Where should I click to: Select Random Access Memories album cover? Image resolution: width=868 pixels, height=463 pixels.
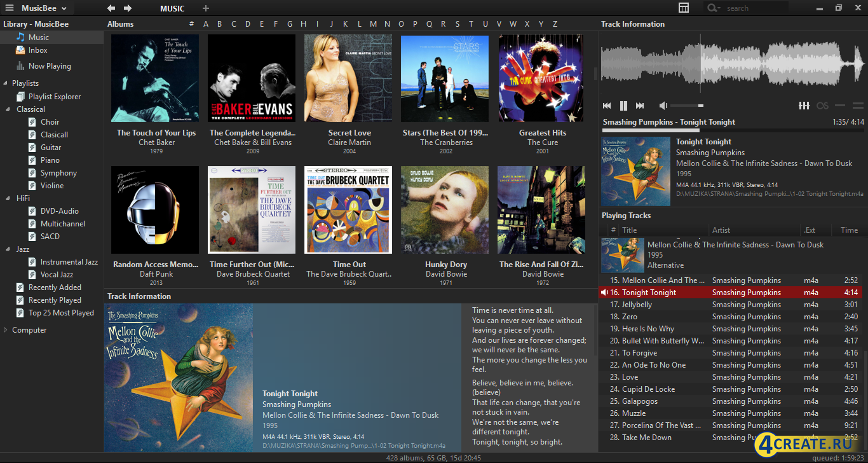pos(155,210)
